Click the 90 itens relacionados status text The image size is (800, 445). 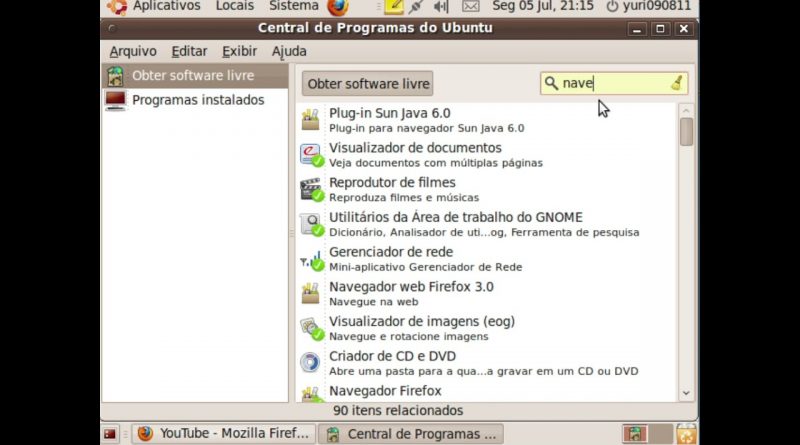click(x=398, y=410)
